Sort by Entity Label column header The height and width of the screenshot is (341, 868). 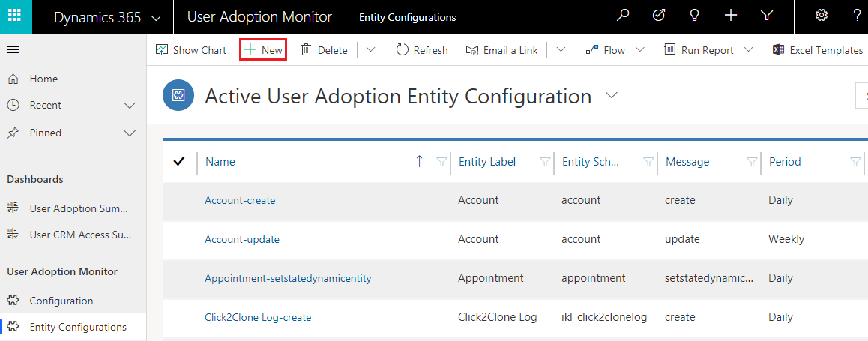click(487, 162)
